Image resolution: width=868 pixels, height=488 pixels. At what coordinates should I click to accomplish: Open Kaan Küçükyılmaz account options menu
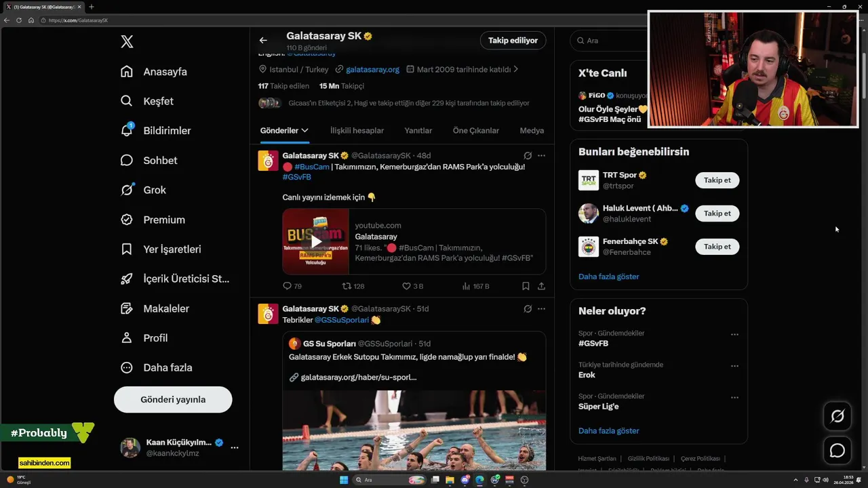coord(234,447)
